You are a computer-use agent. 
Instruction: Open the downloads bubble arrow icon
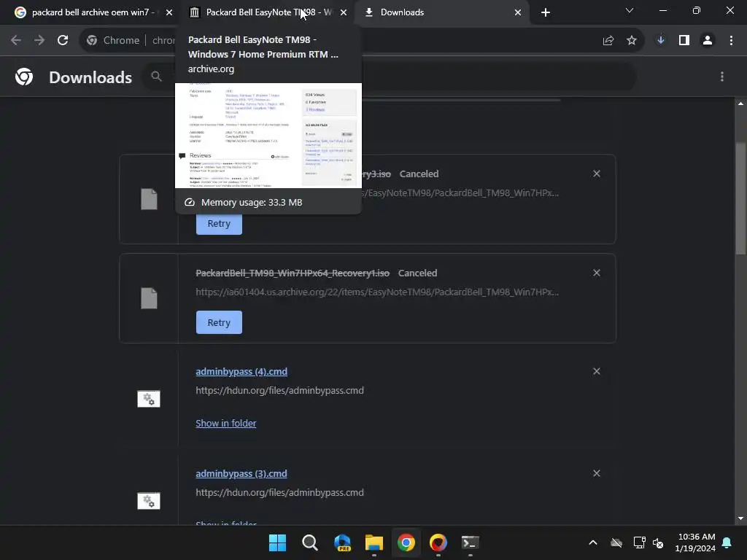661,41
